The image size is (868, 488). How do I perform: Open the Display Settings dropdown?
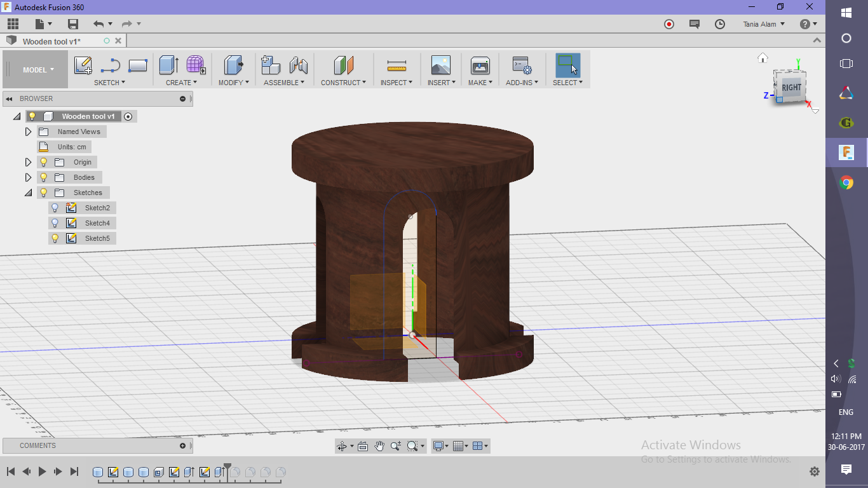click(x=442, y=446)
